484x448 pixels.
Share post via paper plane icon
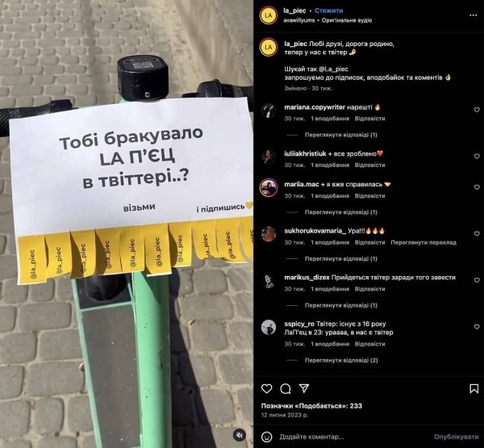tap(304, 388)
